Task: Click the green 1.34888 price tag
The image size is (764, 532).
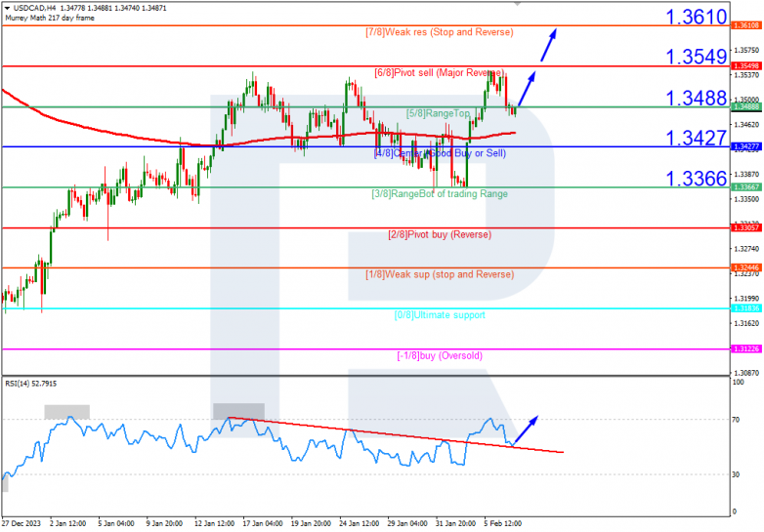Action: [746, 106]
